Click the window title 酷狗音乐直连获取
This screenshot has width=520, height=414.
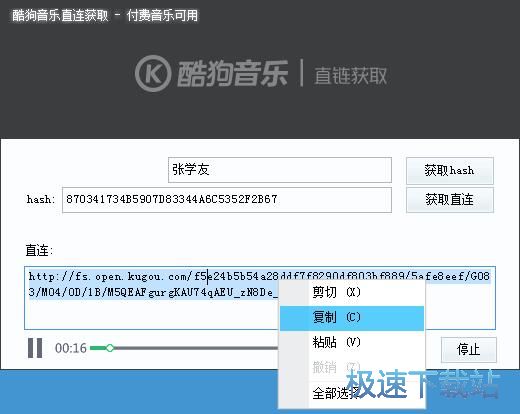(x=60, y=16)
